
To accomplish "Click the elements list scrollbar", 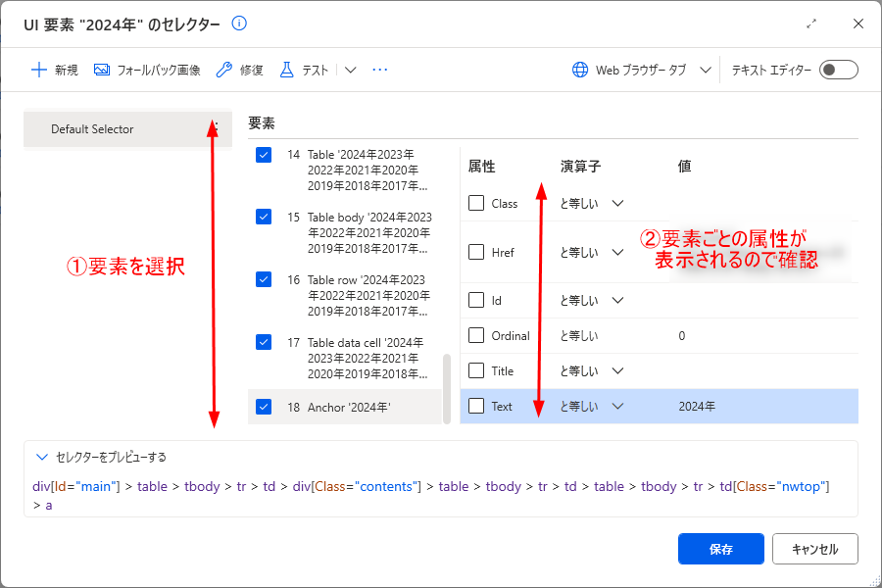I will point(447,388).
